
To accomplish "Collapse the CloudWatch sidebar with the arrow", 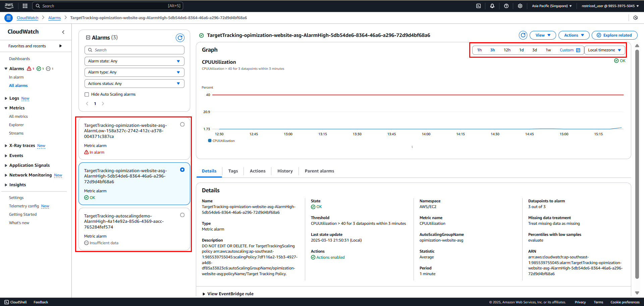I will pyautogui.click(x=63, y=32).
